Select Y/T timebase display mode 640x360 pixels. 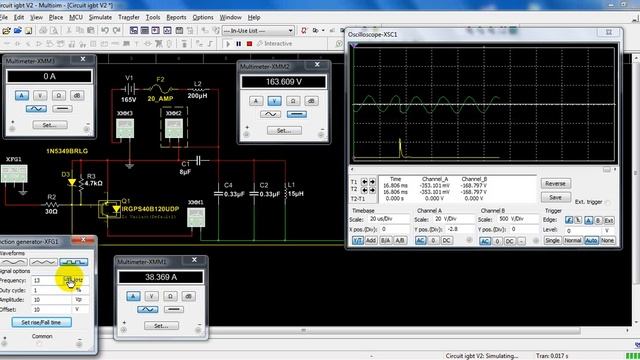pyautogui.click(x=358, y=241)
